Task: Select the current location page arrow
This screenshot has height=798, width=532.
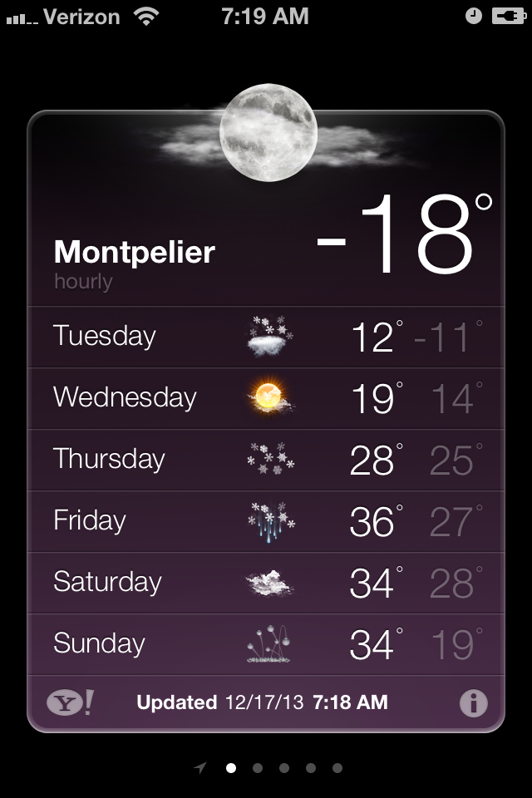Action: click(200, 768)
